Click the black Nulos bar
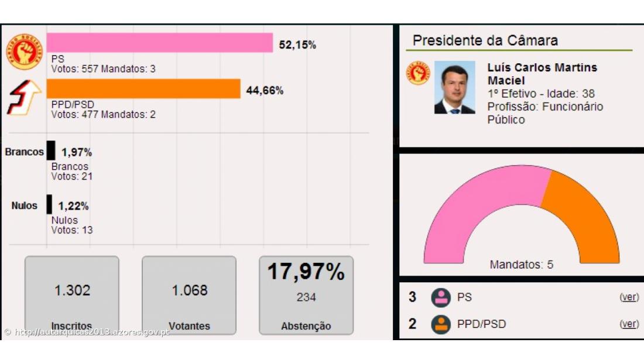The image size is (644, 363). [x=50, y=204]
